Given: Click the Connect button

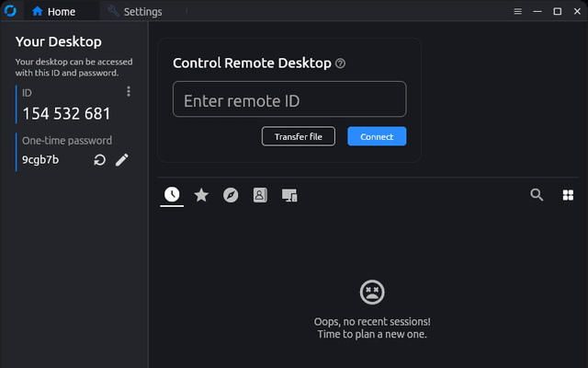Looking at the screenshot, I should pyautogui.click(x=377, y=136).
